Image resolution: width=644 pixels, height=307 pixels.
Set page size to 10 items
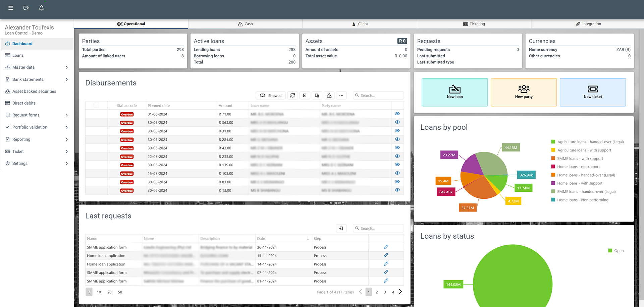99,292
